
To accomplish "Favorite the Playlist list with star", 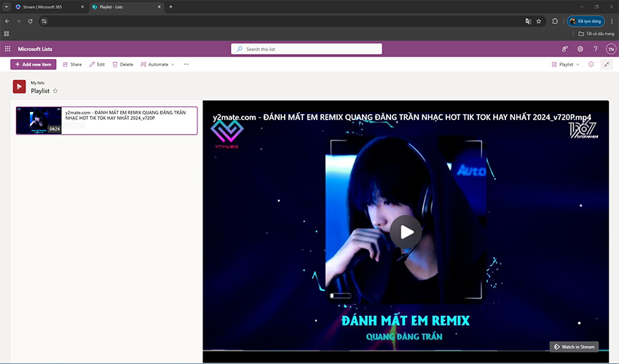I will point(55,91).
